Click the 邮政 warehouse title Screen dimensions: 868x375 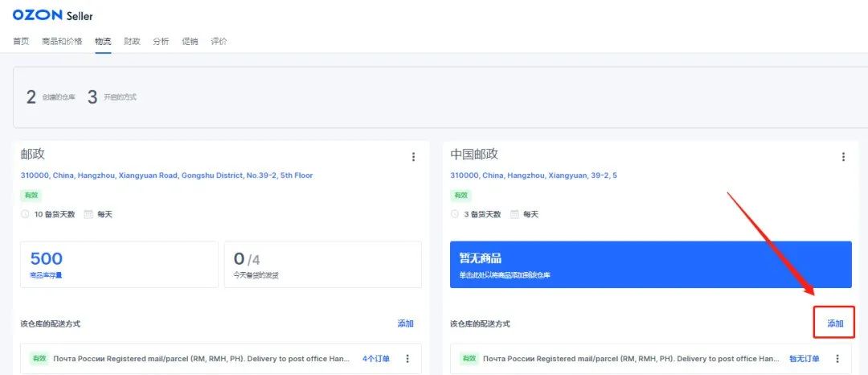point(32,155)
